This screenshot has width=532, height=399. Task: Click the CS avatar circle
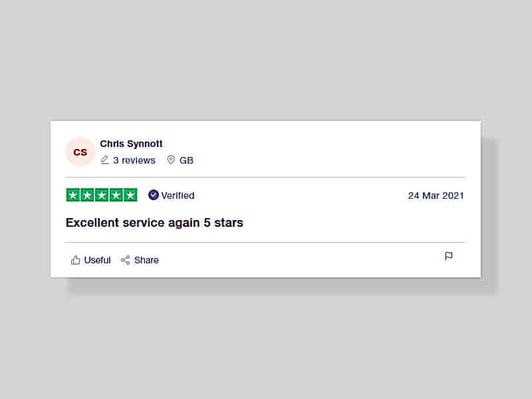(x=80, y=152)
